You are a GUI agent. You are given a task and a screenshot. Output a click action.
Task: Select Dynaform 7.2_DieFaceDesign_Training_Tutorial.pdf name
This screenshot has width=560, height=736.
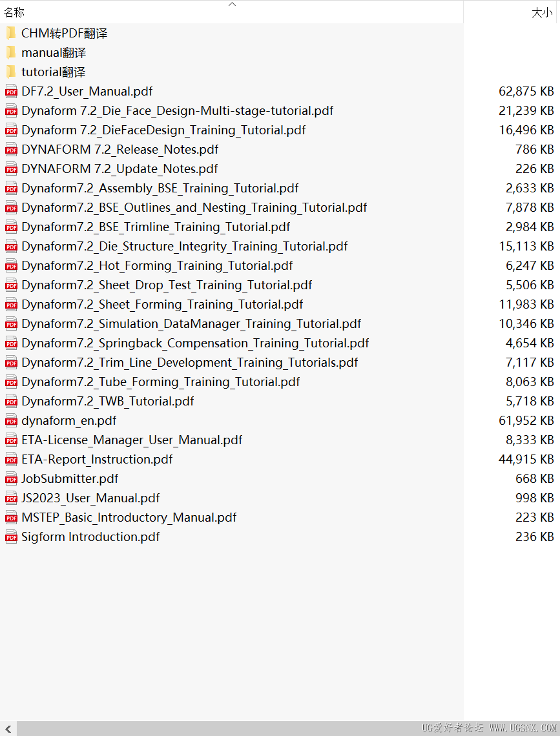pyautogui.click(x=163, y=130)
